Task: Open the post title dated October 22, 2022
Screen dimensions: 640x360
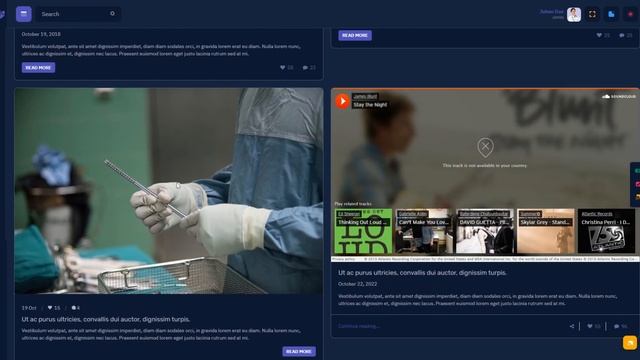Action: 422,273
